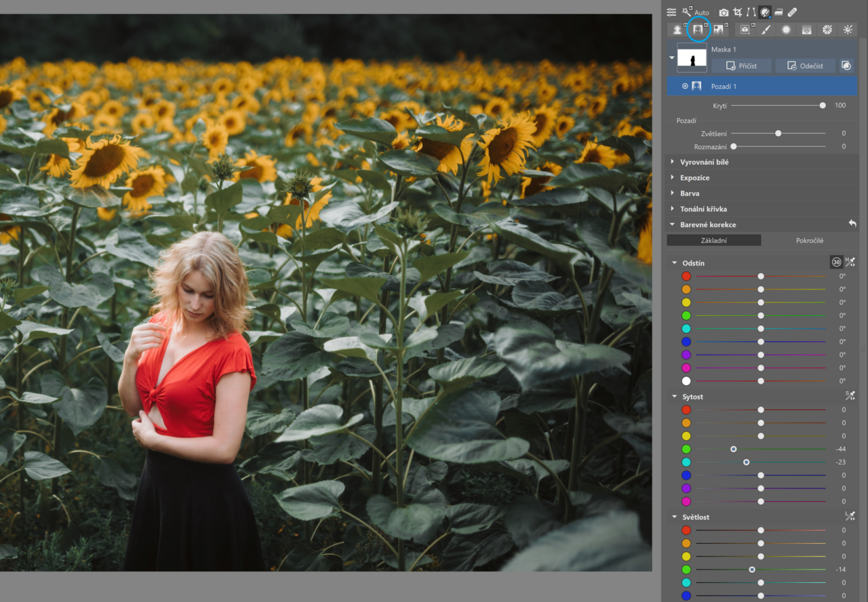The image size is (868, 602).
Task: Click the Přičíst button
Action: pos(743,66)
